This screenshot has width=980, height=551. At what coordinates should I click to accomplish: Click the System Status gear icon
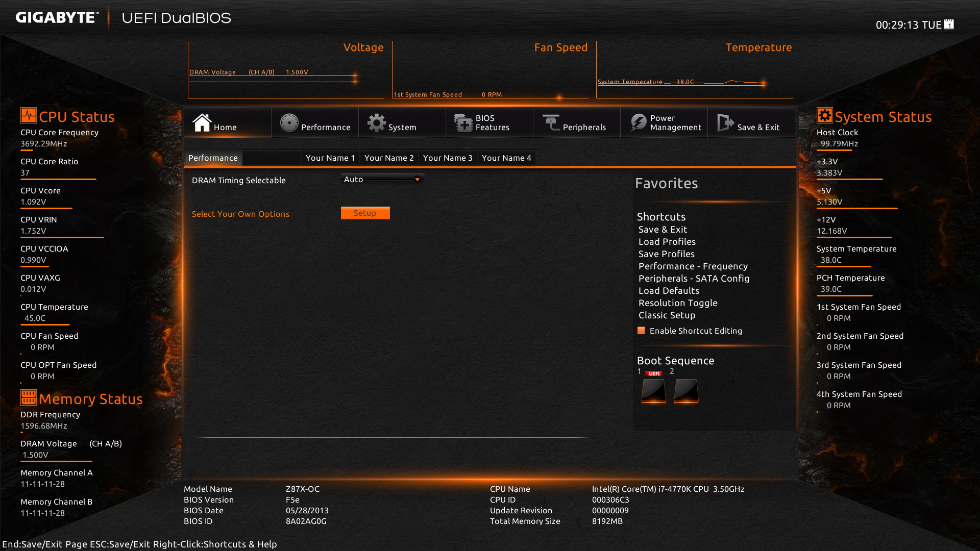[x=824, y=115]
